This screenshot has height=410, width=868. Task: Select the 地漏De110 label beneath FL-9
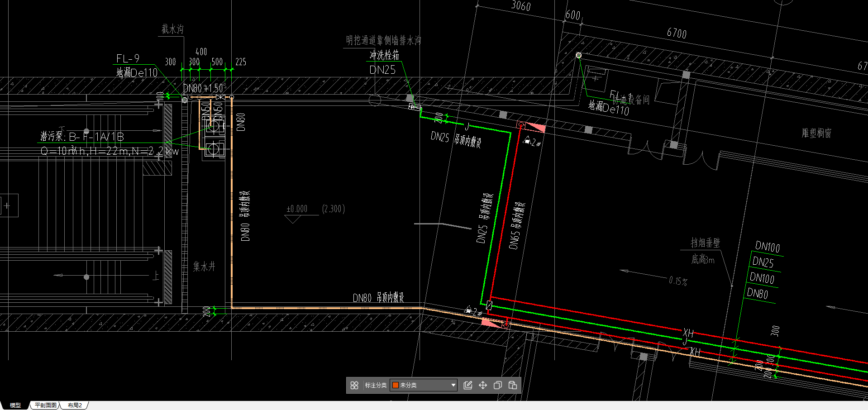pyautogui.click(x=137, y=72)
